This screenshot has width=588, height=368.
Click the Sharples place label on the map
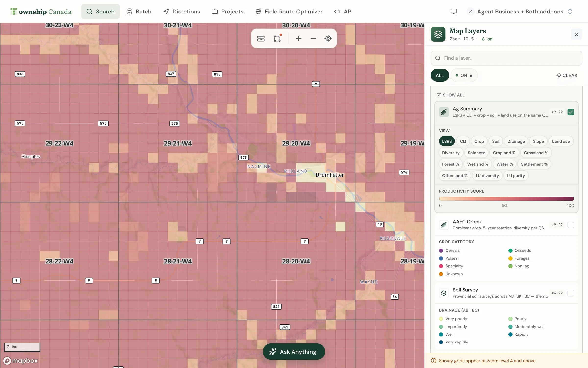31,156
